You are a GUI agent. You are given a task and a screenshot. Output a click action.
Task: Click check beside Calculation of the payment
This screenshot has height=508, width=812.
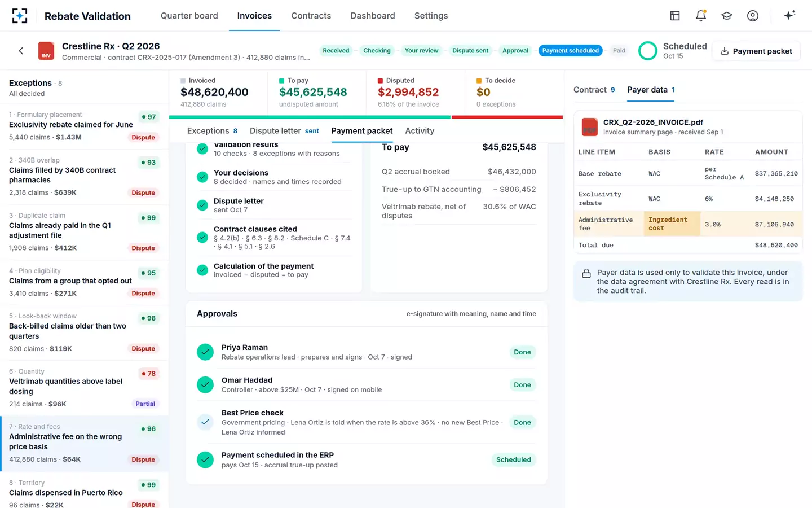coord(202,270)
